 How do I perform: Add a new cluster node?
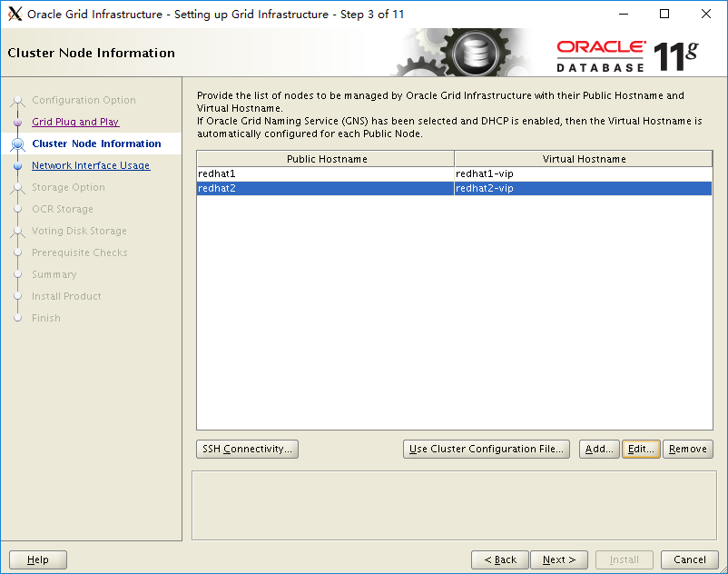[x=599, y=449]
